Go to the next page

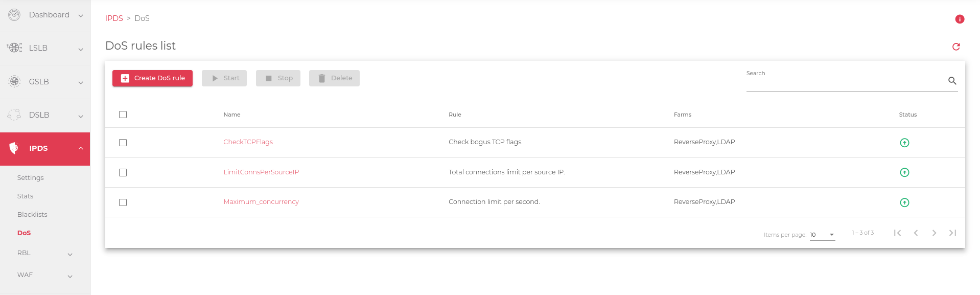(934, 233)
